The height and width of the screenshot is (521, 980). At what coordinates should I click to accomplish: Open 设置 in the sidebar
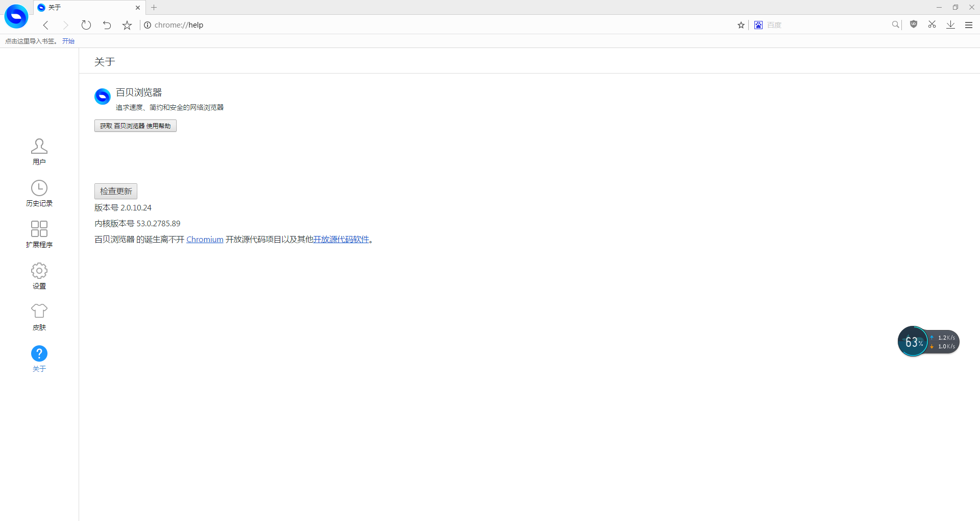click(39, 276)
